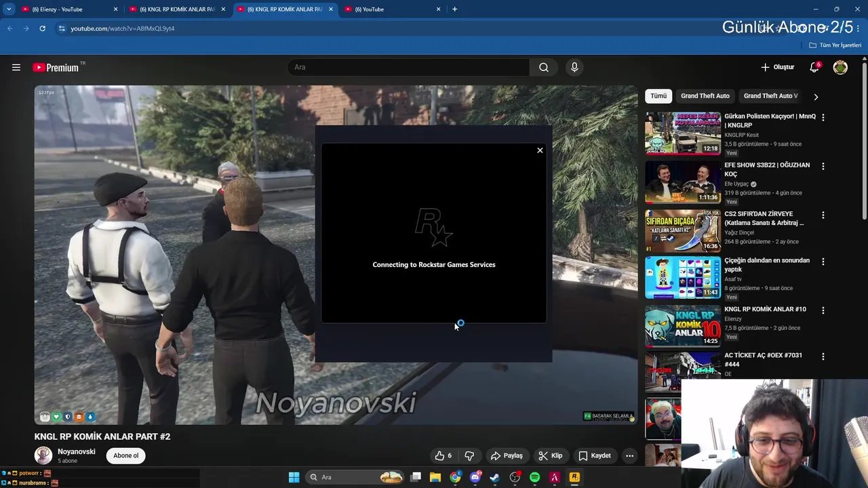868x488 pixels.
Task: Open Steam from taskbar
Action: [x=495, y=477]
